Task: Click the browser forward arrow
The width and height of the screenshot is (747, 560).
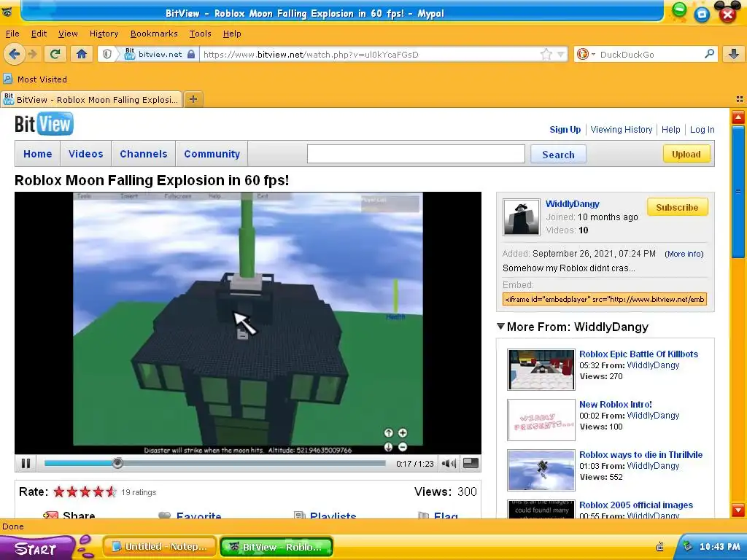Action: click(x=33, y=54)
